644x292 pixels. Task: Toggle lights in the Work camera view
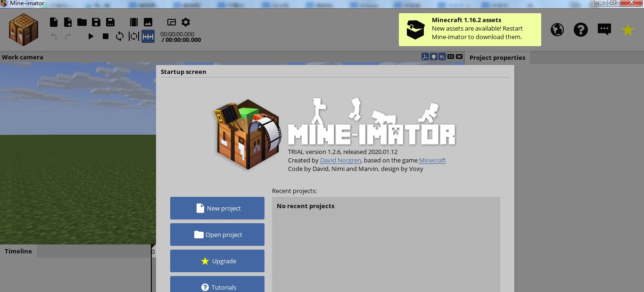point(434,57)
